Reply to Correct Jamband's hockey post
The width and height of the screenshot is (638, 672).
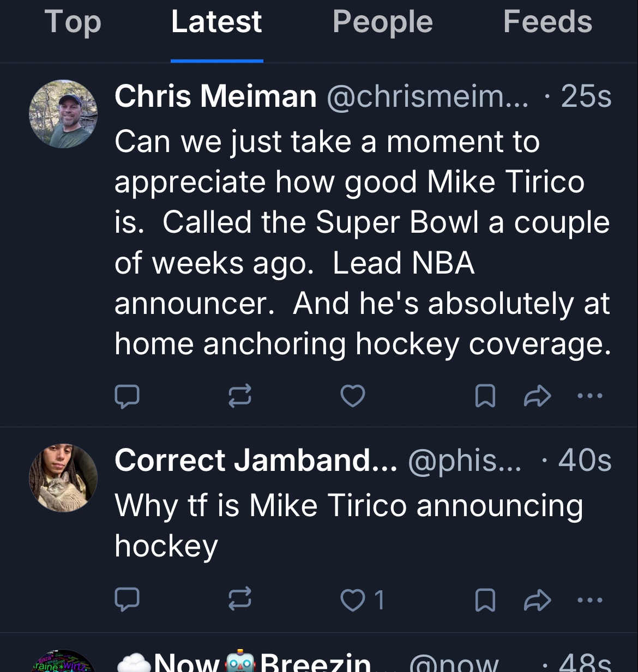[x=127, y=600]
